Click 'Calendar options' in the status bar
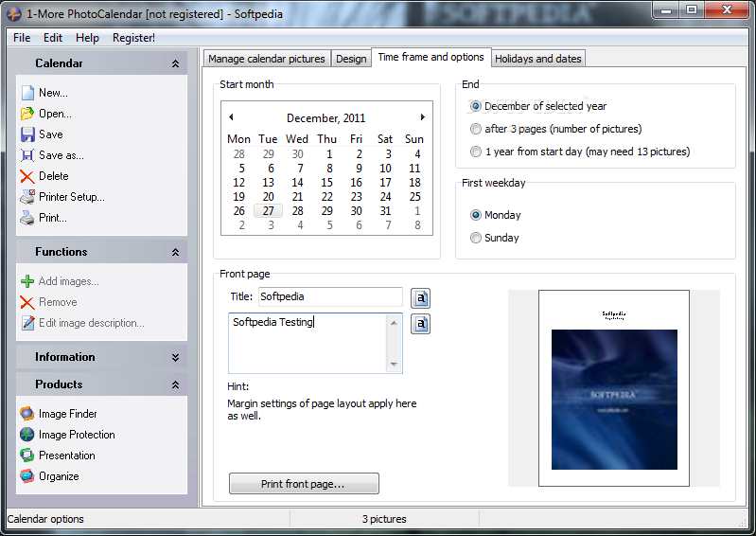The height and width of the screenshot is (536, 756). [45, 519]
